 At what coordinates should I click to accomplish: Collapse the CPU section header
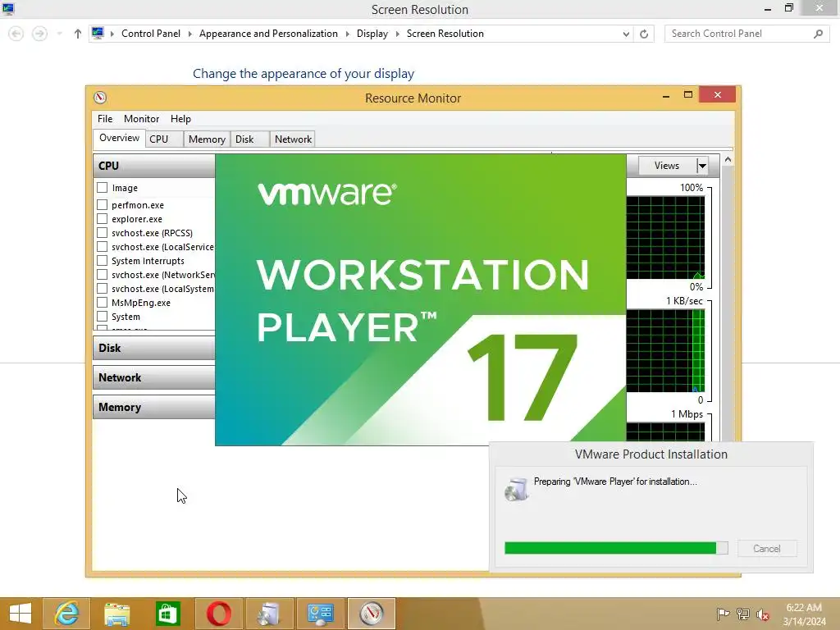154,166
